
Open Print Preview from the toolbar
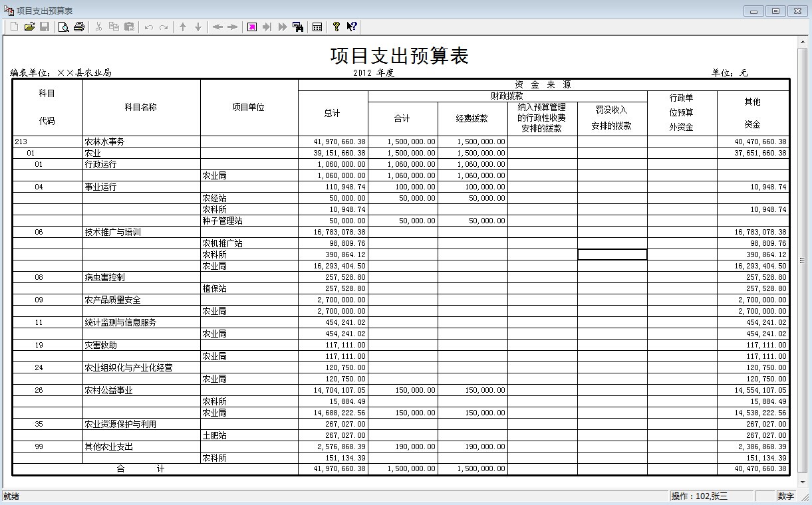(64, 27)
